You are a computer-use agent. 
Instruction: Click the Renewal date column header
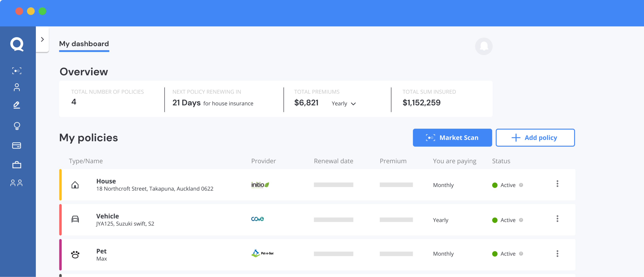tap(334, 161)
